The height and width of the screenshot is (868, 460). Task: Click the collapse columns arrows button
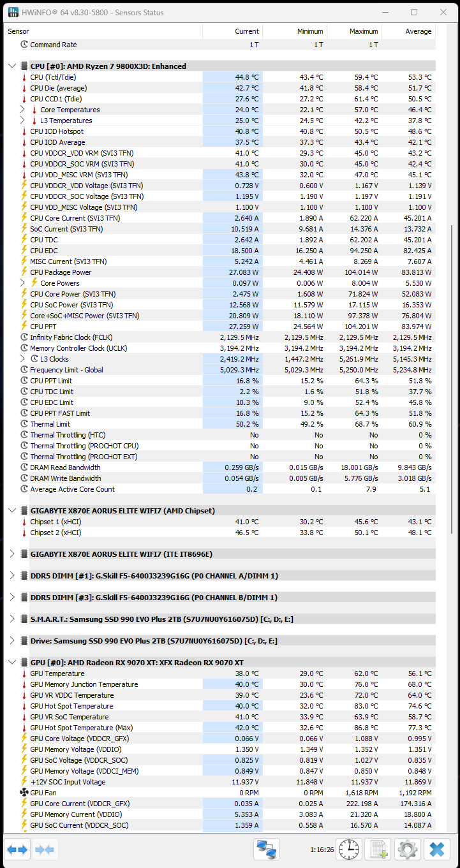point(44,850)
